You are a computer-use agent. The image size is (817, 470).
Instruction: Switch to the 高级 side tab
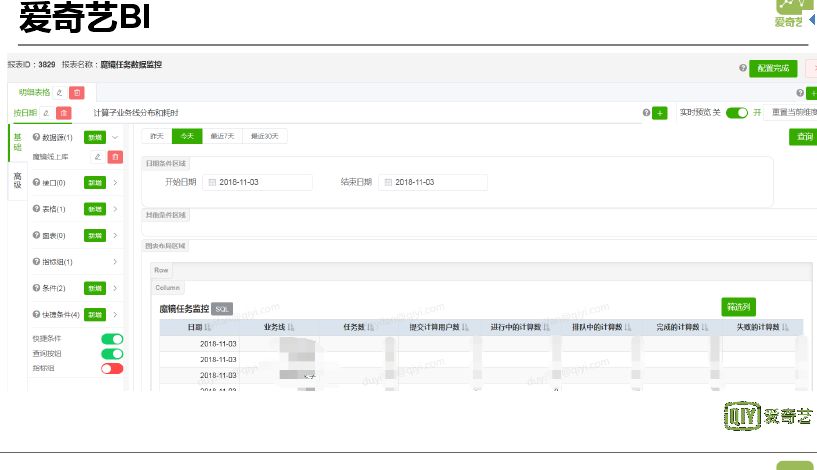[18, 180]
